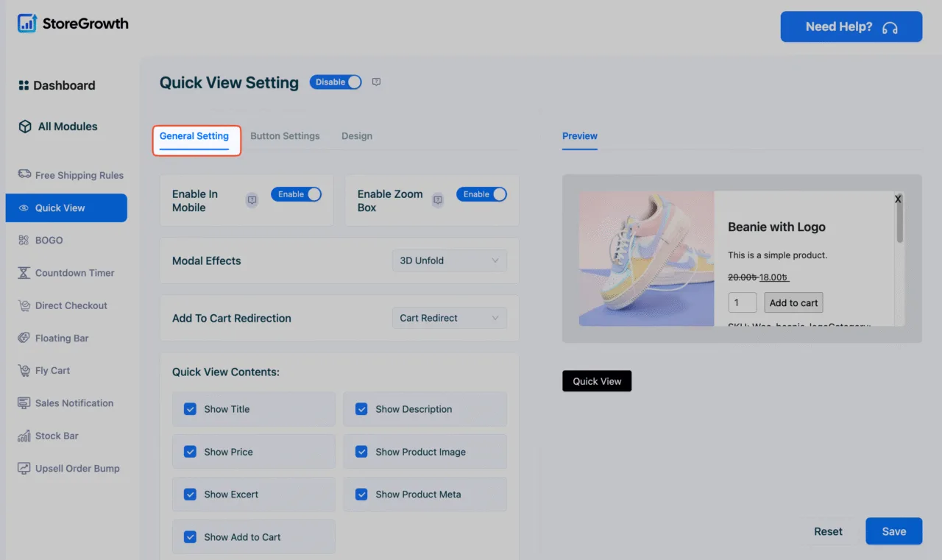Viewport: 942px width, 560px height.
Task: Click the Fly Cart icon
Action: 24,371
